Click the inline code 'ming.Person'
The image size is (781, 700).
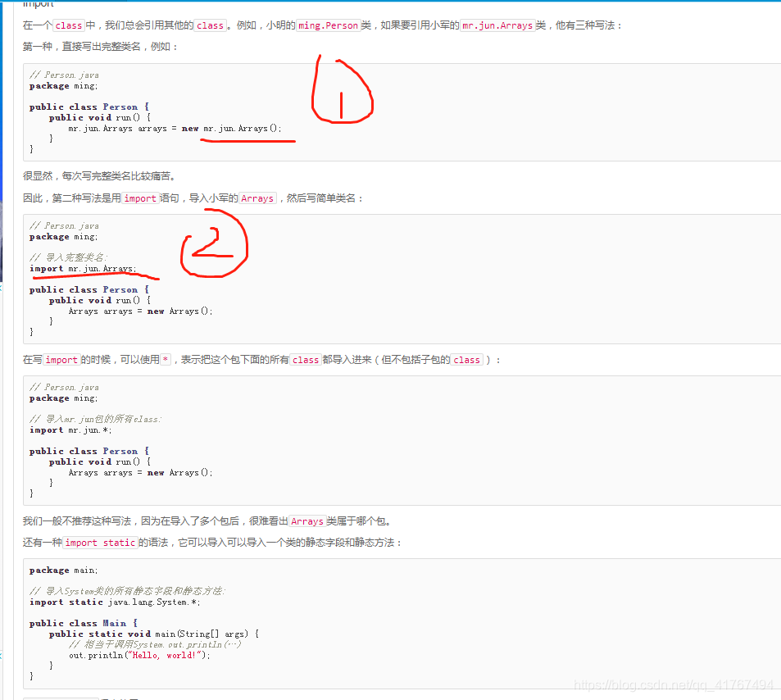pyautogui.click(x=329, y=25)
